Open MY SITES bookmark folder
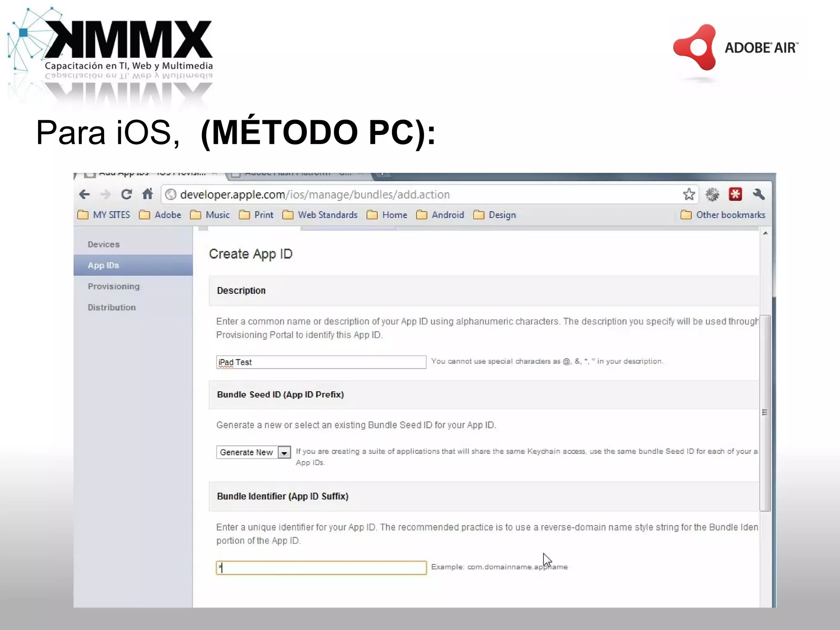 click(104, 215)
